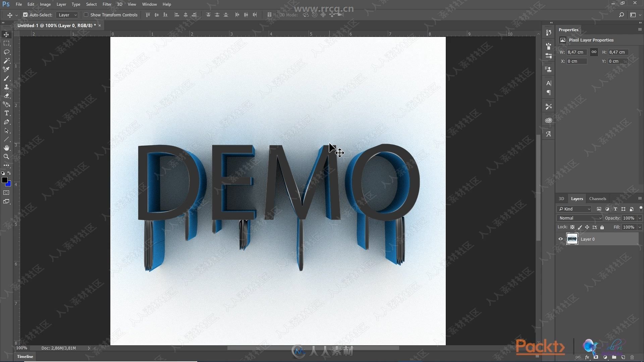The image size is (644, 362).
Task: Switch to the Channels tab
Action: pos(598,198)
